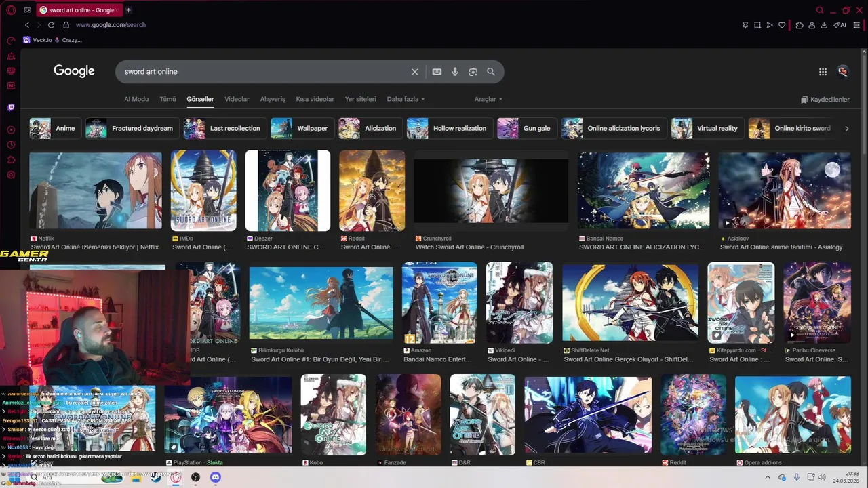Open the downloads panel
Image resolution: width=868 pixels, height=488 pixels.
point(824,25)
